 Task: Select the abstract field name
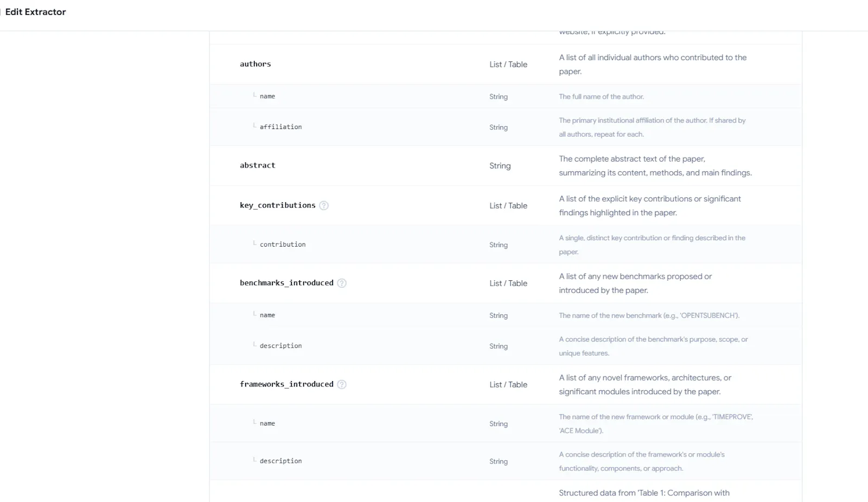click(x=258, y=165)
